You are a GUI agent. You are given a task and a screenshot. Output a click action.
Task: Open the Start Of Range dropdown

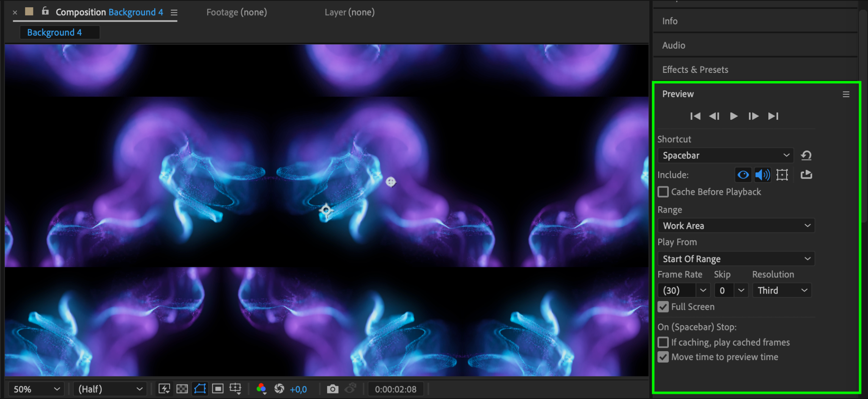[736, 259]
